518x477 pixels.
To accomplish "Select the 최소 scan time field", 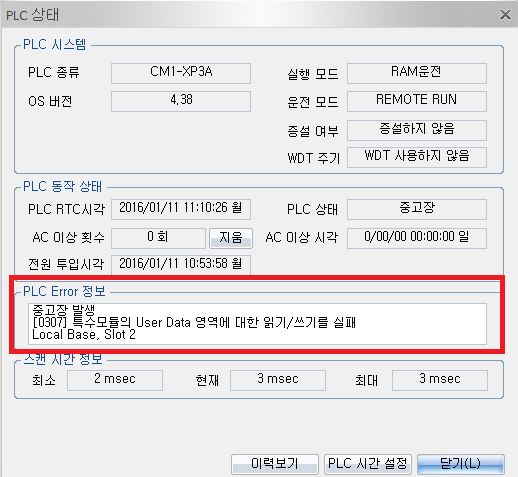I will click(x=115, y=380).
